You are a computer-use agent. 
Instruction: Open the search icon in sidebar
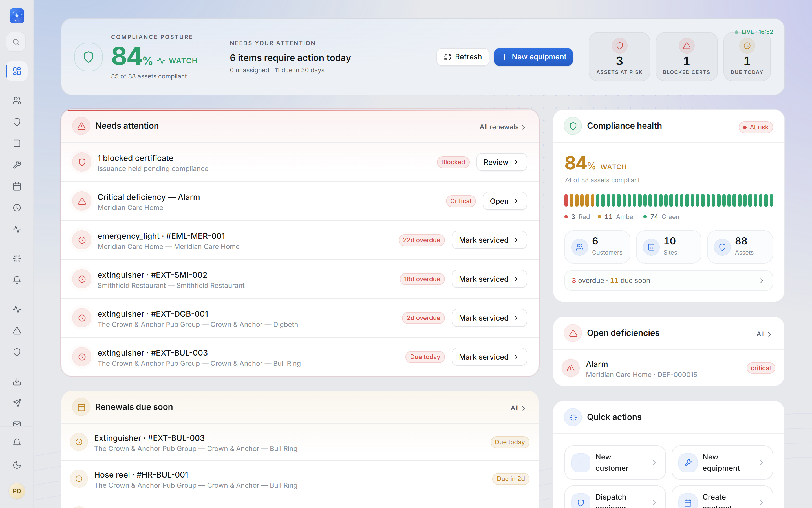click(x=16, y=42)
